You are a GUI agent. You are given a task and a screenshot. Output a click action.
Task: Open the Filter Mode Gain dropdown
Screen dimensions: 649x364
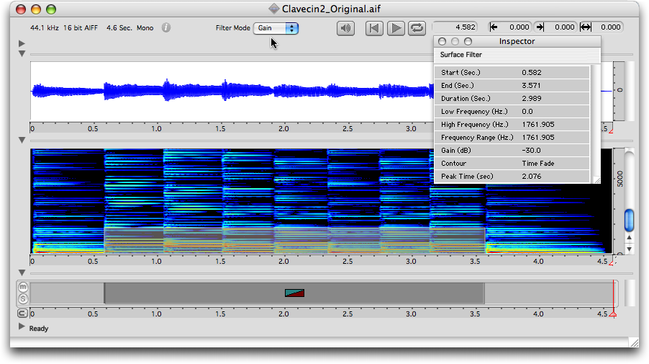click(x=276, y=28)
